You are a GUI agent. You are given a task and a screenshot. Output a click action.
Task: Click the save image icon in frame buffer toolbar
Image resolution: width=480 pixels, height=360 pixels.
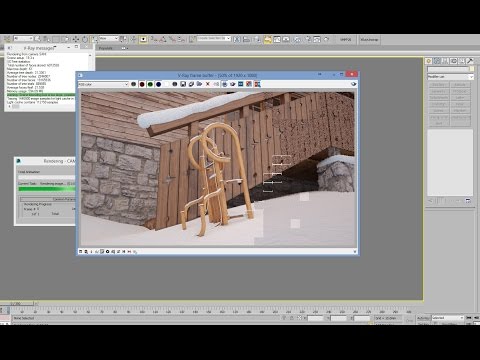[x=183, y=84]
